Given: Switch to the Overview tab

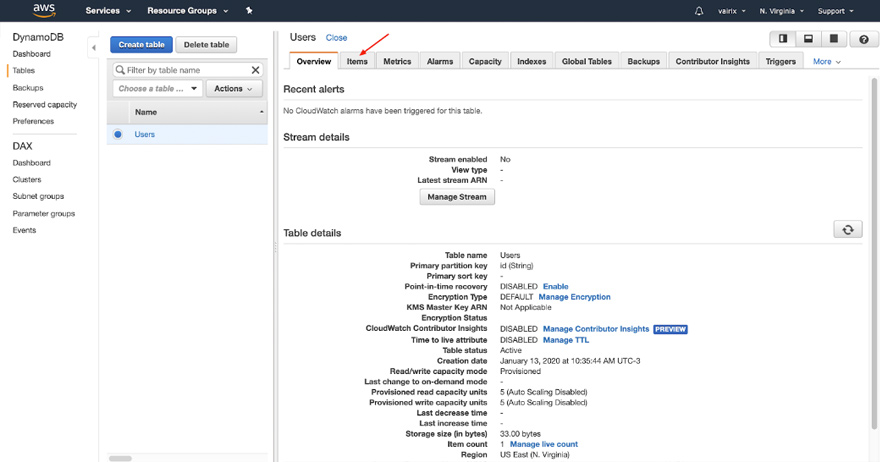Looking at the screenshot, I should click(x=314, y=61).
